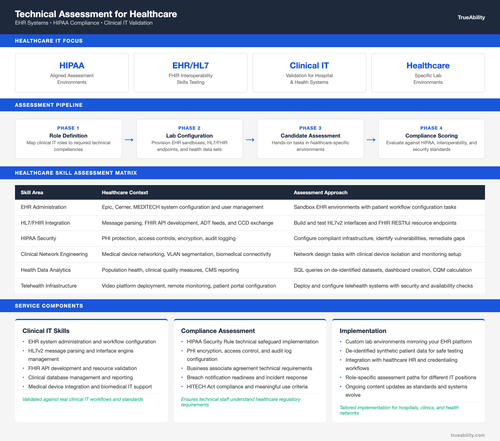Click the HITECH Act compliance bullet
Screen dimensions: 500x441
point(247,387)
